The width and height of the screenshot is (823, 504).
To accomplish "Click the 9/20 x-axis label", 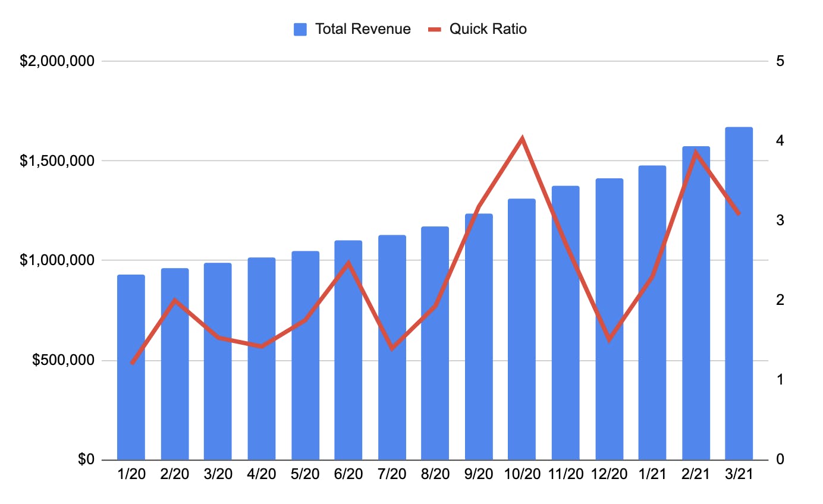I will tap(479, 475).
